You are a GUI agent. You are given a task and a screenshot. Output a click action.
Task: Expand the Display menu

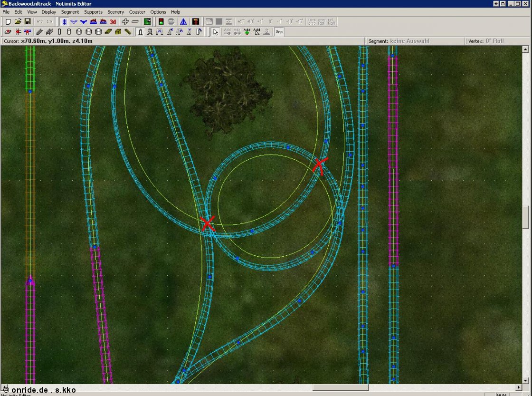click(x=48, y=12)
